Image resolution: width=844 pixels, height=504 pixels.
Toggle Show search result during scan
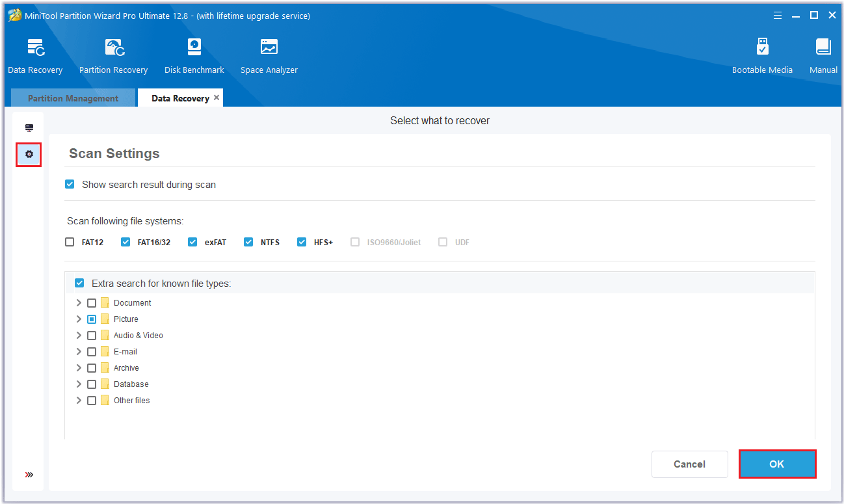70,185
